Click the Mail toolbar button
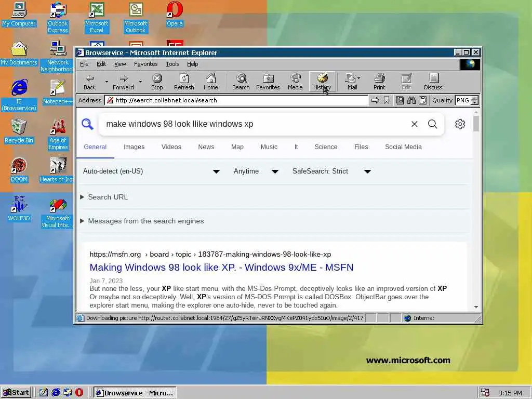The image size is (532, 399). [x=351, y=82]
